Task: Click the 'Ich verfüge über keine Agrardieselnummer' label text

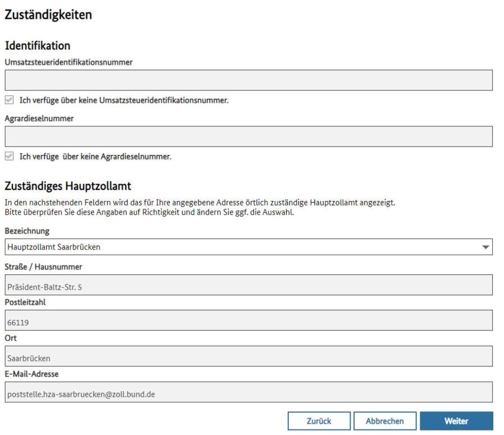Action: tap(95, 157)
